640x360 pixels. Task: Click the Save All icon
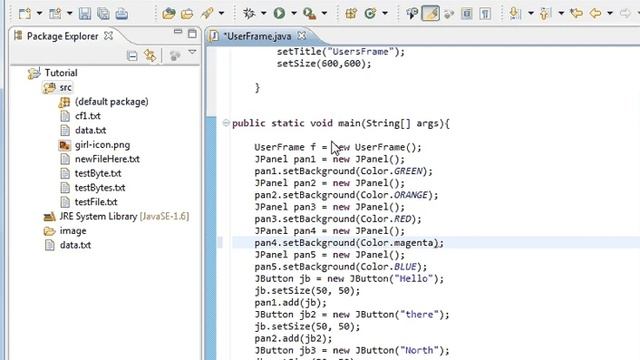(x=103, y=13)
